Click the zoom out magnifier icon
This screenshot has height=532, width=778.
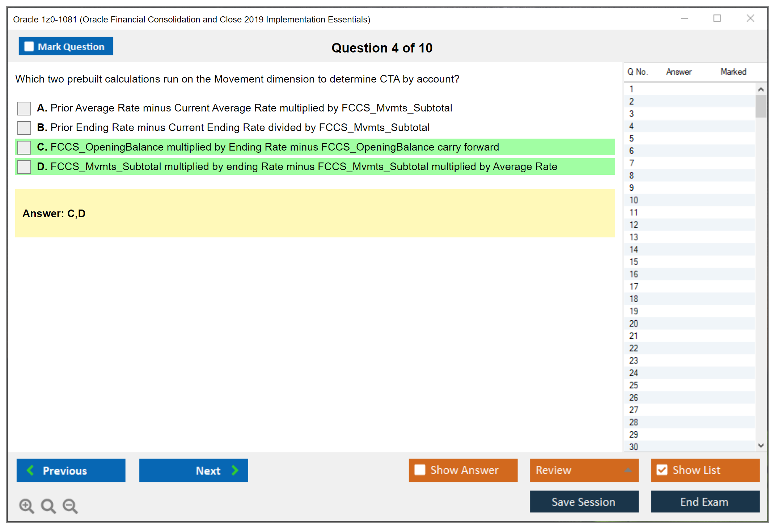(x=70, y=506)
